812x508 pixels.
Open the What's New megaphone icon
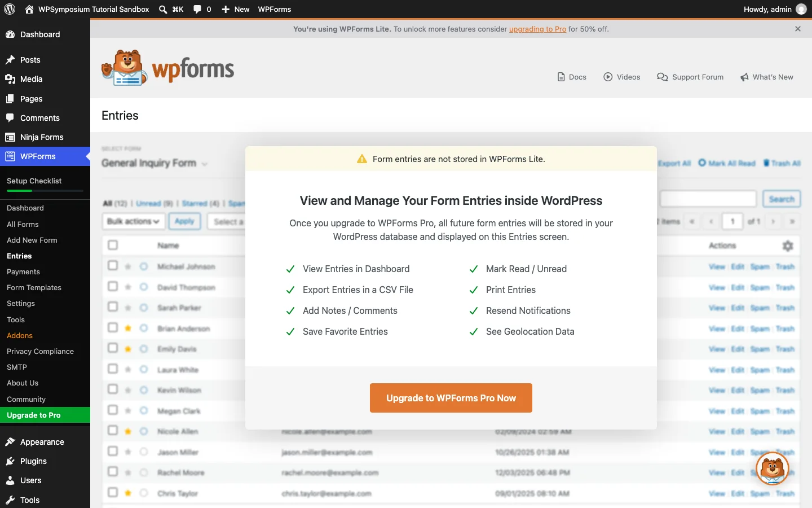745,77
